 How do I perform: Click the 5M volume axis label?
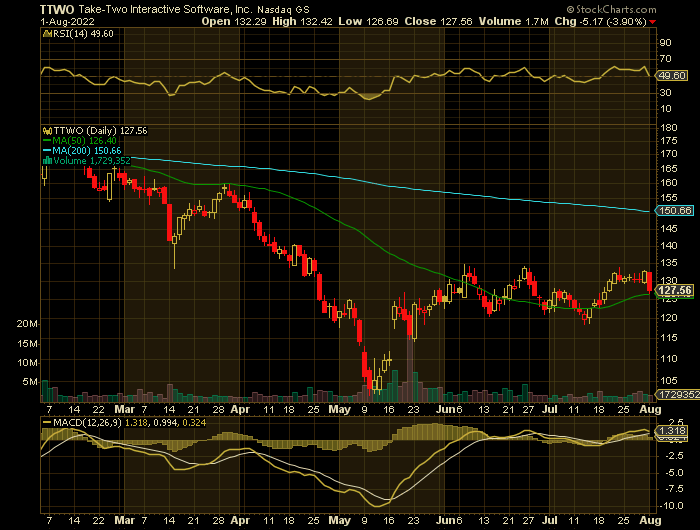point(30,382)
